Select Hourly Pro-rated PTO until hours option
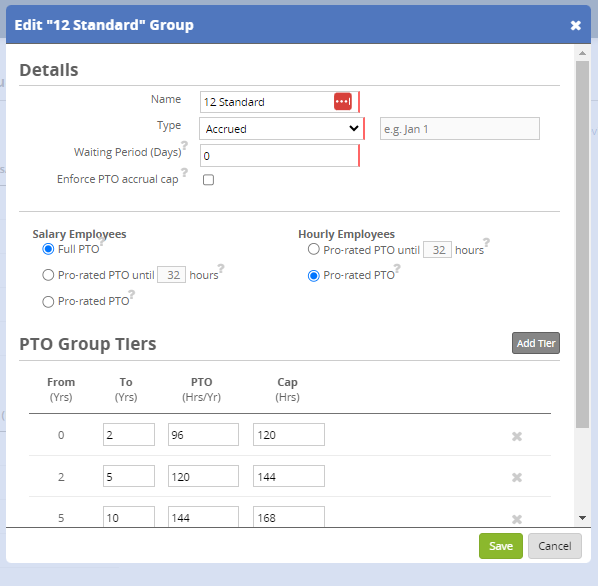598x586 pixels. point(313,249)
